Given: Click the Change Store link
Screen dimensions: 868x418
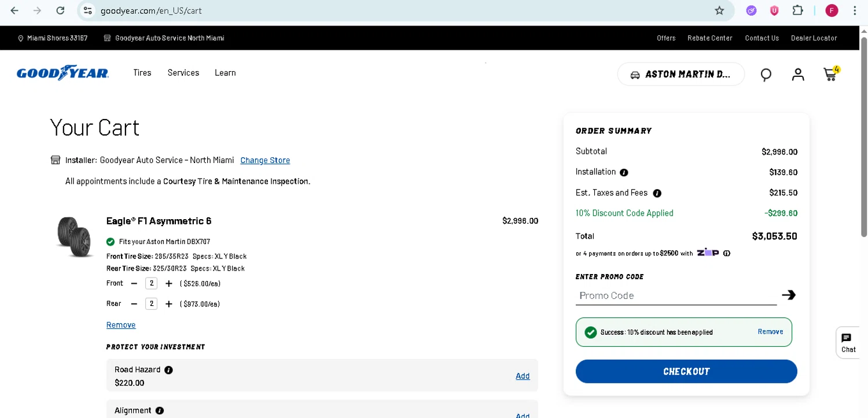Looking at the screenshot, I should tap(265, 160).
